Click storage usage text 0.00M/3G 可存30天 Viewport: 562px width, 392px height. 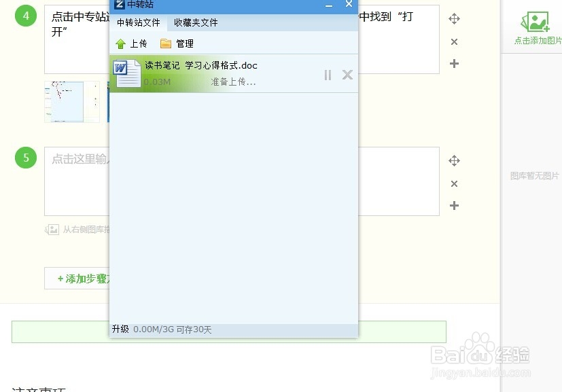(173, 329)
